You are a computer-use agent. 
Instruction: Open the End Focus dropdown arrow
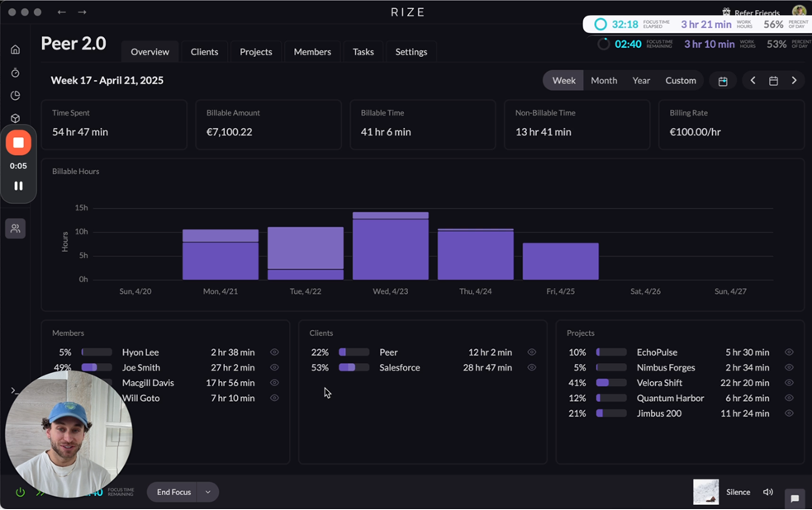[x=207, y=493]
